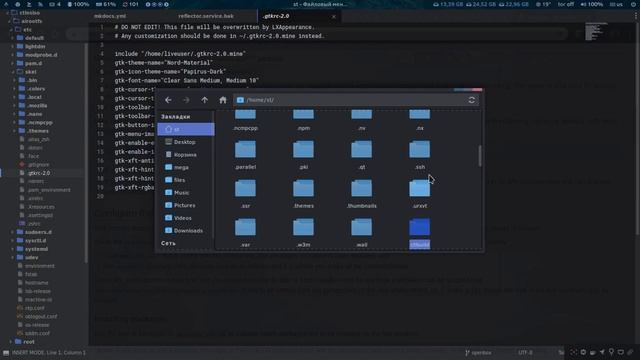Image resolution: width=640 pixels, height=360 pixels.
Task: Select the .ssr folder icon
Action: coord(245,189)
